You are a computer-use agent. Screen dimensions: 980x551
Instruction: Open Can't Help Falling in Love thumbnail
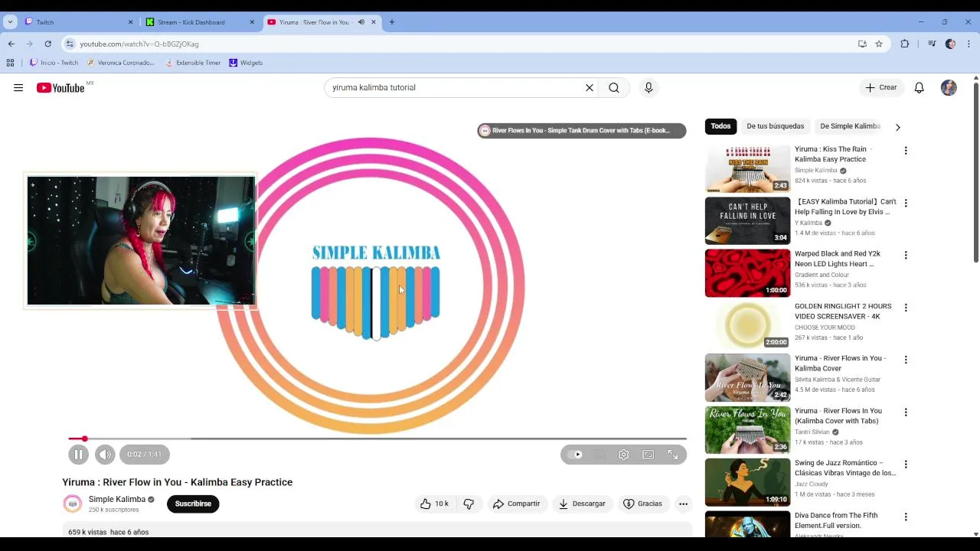[747, 221]
